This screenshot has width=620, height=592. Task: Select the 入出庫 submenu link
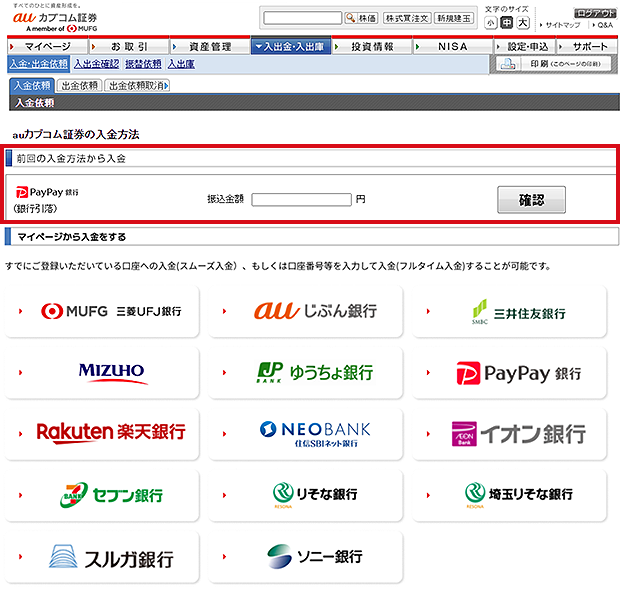[x=181, y=64]
